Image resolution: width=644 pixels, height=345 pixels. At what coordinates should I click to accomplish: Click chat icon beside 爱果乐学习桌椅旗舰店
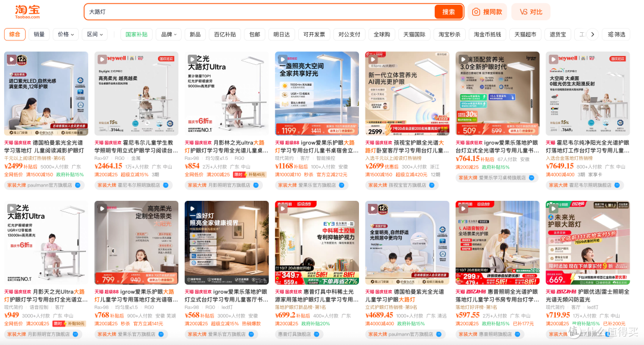pos(531,178)
